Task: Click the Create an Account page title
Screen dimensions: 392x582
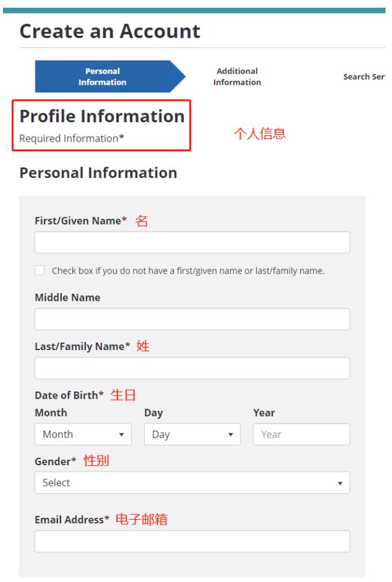Action: 110,31
